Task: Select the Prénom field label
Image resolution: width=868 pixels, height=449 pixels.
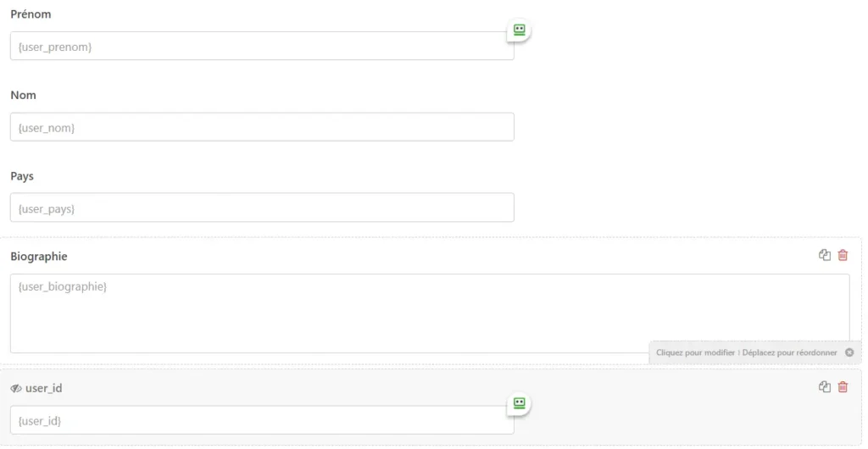Action: 31,14
